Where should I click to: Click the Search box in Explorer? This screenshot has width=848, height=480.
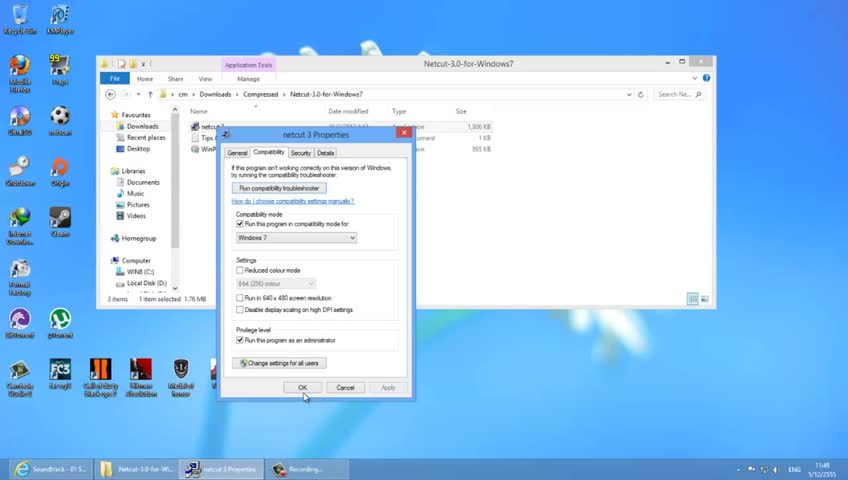pos(679,94)
